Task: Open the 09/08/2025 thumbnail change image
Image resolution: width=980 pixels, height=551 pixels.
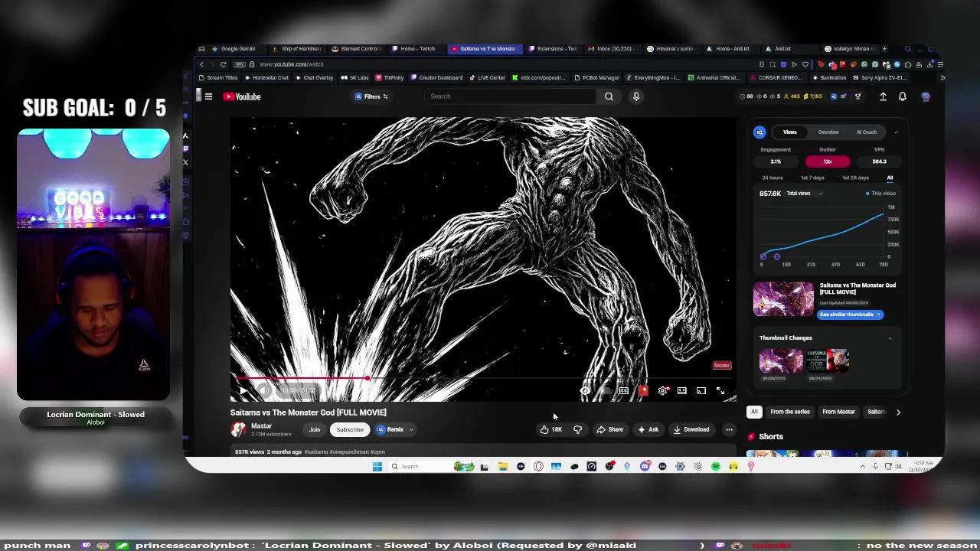Action: [781, 360]
